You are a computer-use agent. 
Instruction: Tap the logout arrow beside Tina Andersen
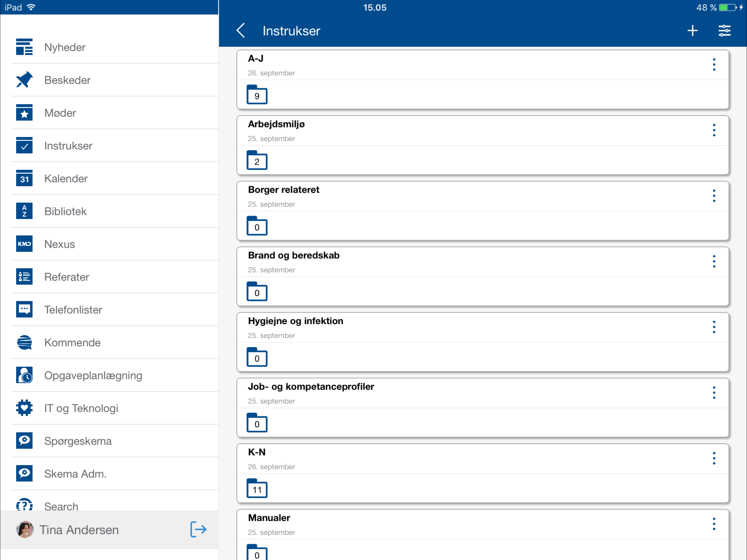(198, 529)
